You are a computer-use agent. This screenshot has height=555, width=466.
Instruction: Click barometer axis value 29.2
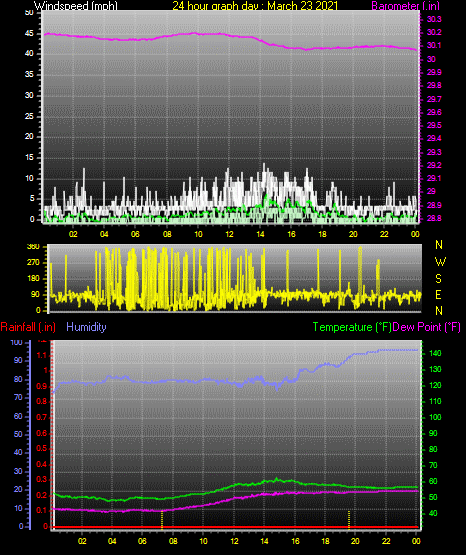click(x=434, y=165)
